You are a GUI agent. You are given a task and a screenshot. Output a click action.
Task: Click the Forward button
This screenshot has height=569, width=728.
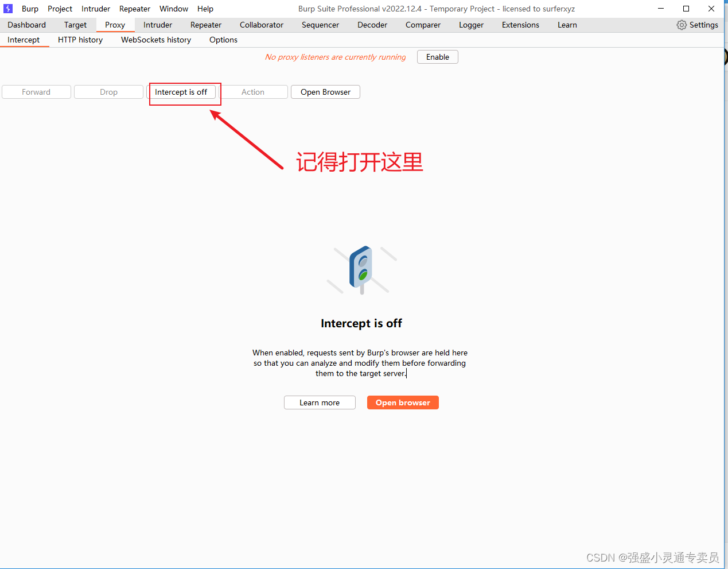point(36,92)
